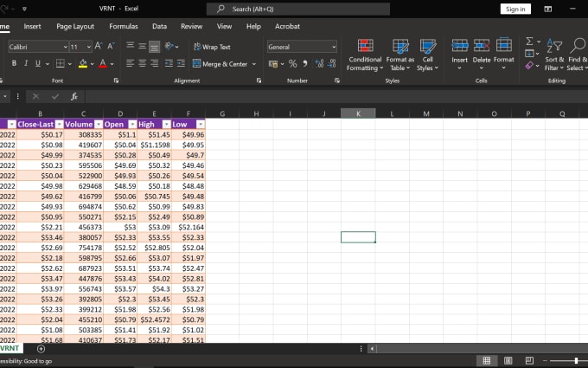This screenshot has width=588, height=368.
Task: Open Font settings dialog launcher
Action: [116, 81]
